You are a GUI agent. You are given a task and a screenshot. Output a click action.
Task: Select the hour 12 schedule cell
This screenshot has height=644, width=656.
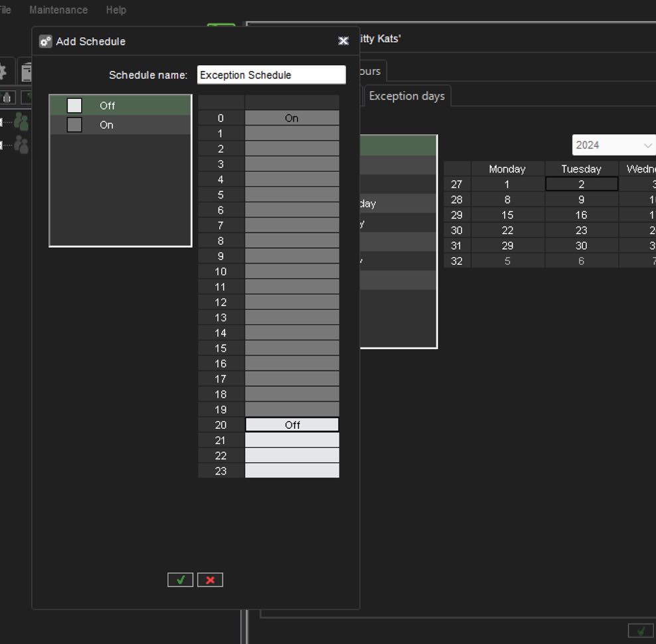click(x=292, y=302)
